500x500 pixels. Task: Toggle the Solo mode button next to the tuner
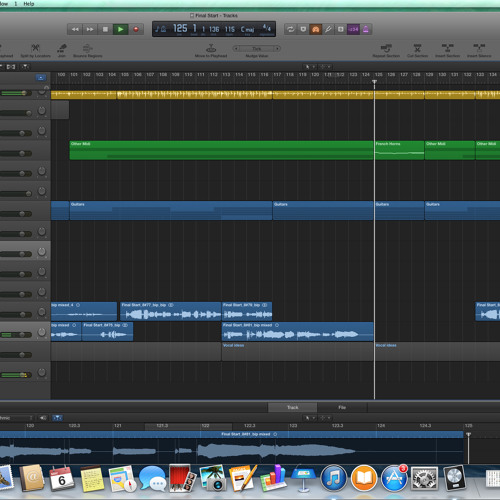click(x=341, y=29)
